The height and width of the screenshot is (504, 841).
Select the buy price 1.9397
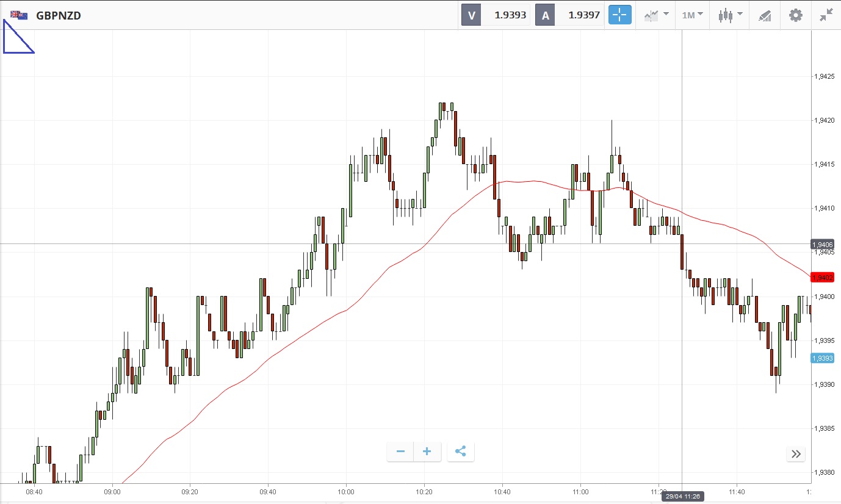click(584, 15)
